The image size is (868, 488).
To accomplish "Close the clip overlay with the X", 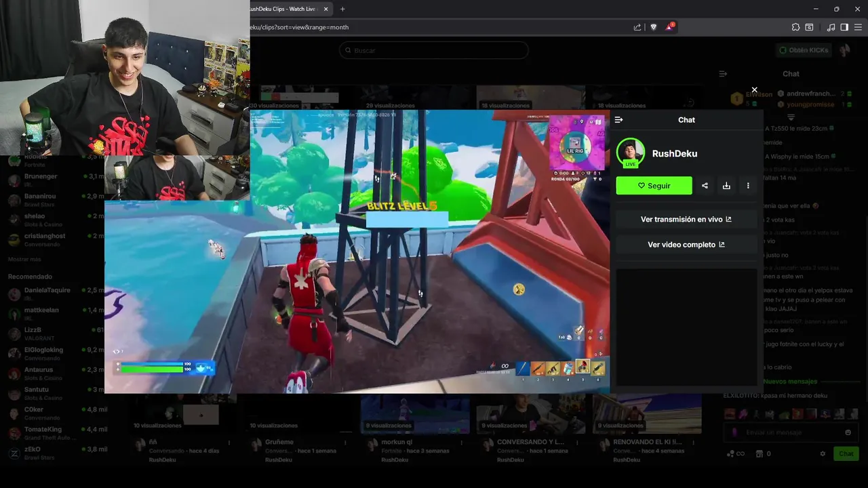I will (754, 89).
